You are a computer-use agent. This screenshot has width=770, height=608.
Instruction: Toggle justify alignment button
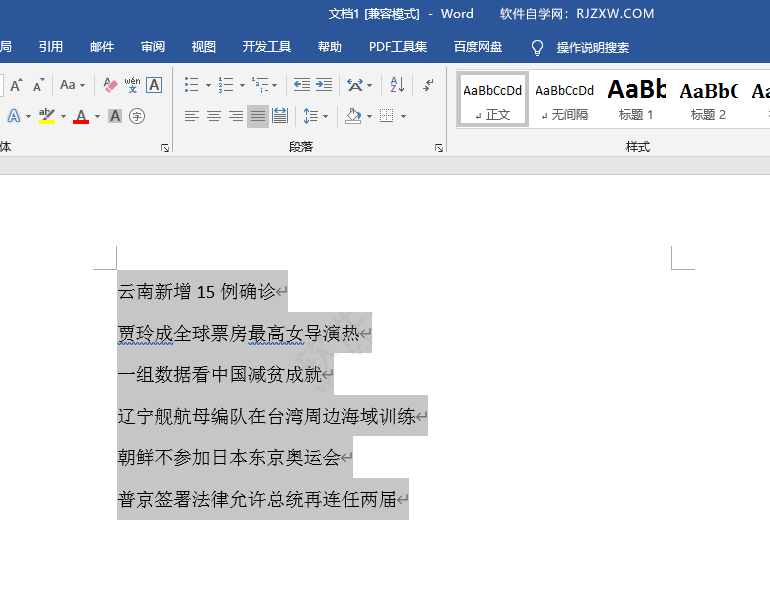[x=258, y=116]
